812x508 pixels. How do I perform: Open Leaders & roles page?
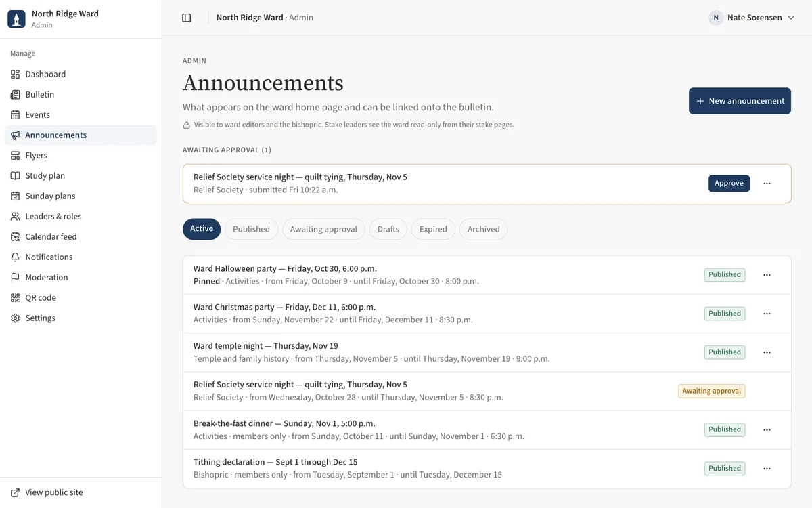pyautogui.click(x=81, y=217)
